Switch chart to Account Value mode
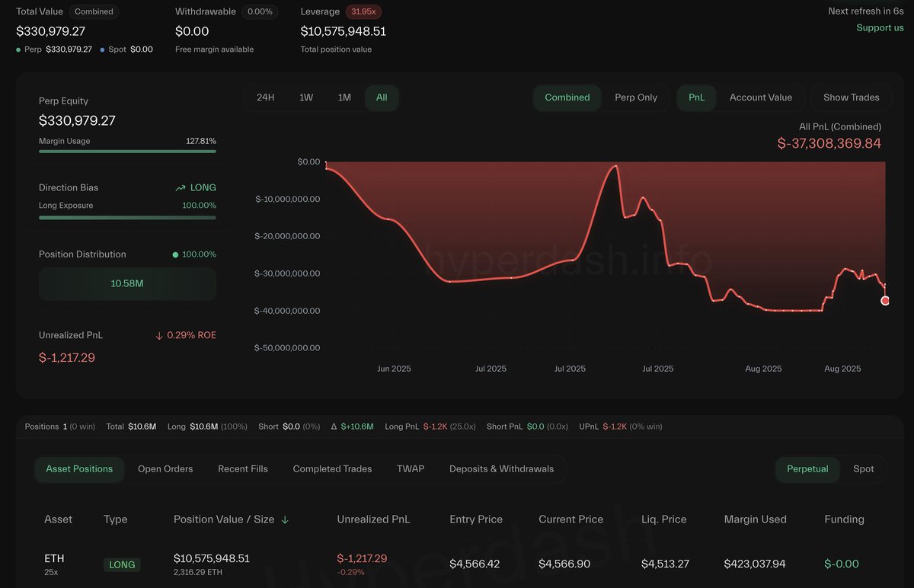 (x=761, y=97)
